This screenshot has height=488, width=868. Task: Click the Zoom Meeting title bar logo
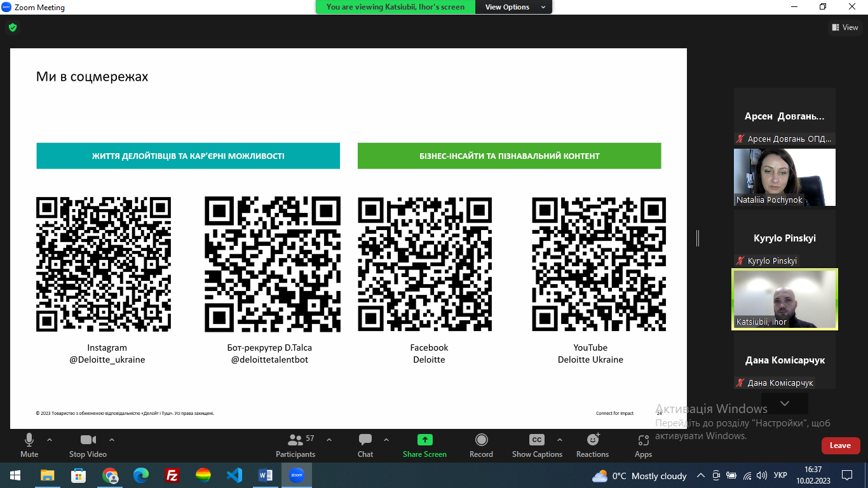pyautogui.click(x=6, y=7)
